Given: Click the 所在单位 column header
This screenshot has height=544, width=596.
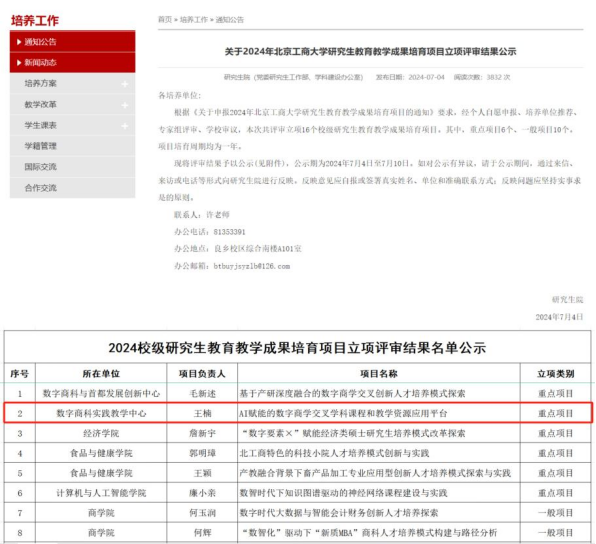Looking at the screenshot, I should tap(101, 374).
